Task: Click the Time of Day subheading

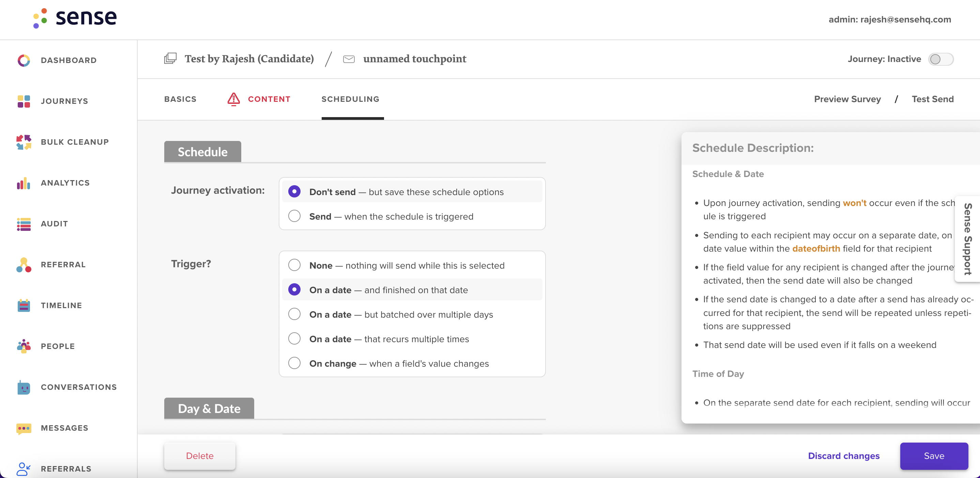Action: [718, 374]
